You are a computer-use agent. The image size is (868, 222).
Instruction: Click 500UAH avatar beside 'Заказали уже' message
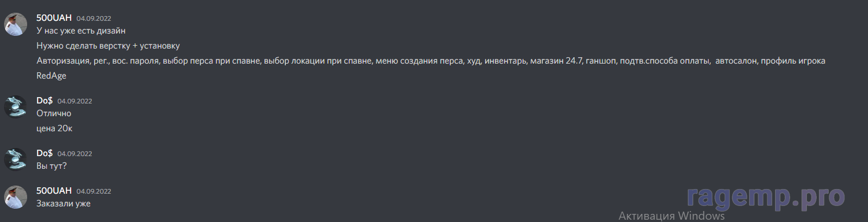click(x=15, y=197)
